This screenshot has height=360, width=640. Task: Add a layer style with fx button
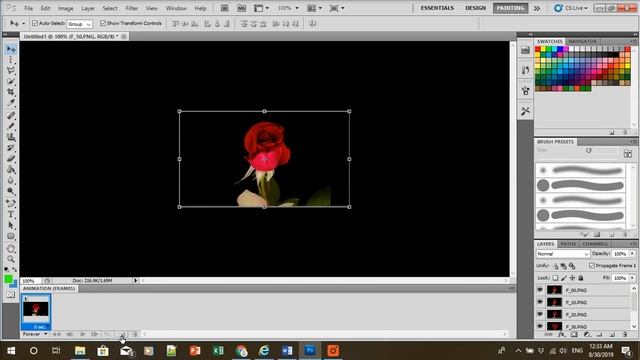click(562, 335)
